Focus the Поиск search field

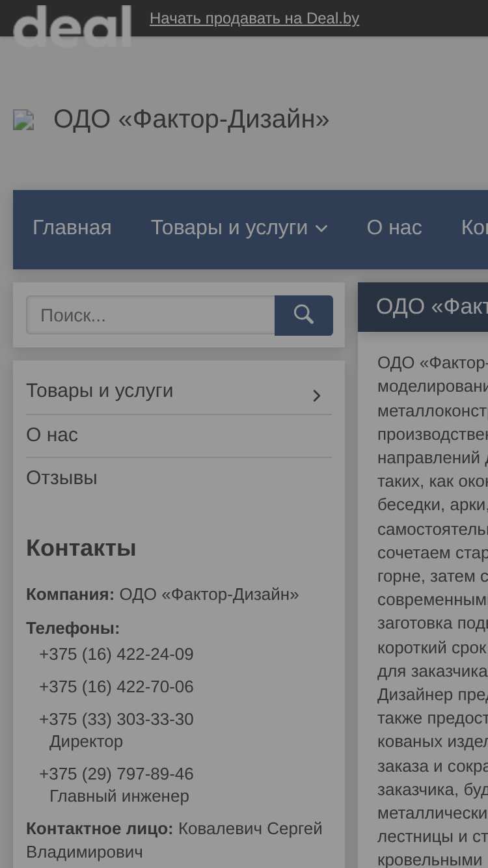point(150,316)
